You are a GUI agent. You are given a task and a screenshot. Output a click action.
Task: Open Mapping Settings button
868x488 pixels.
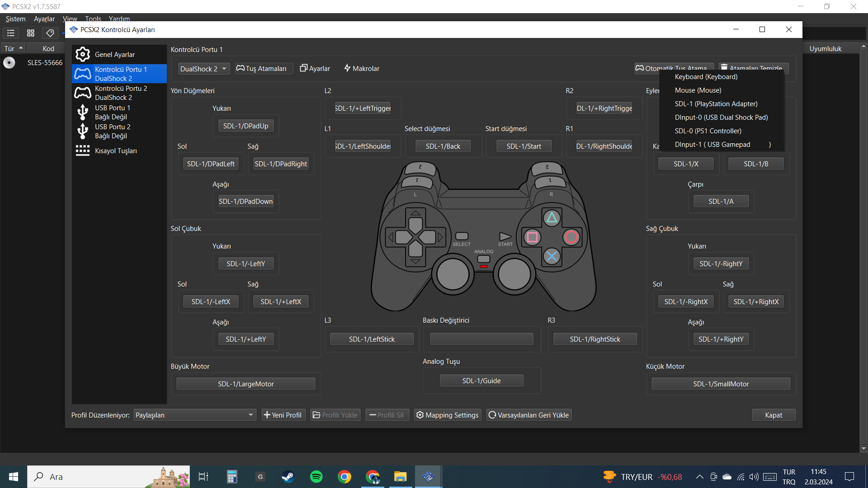pyautogui.click(x=447, y=415)
